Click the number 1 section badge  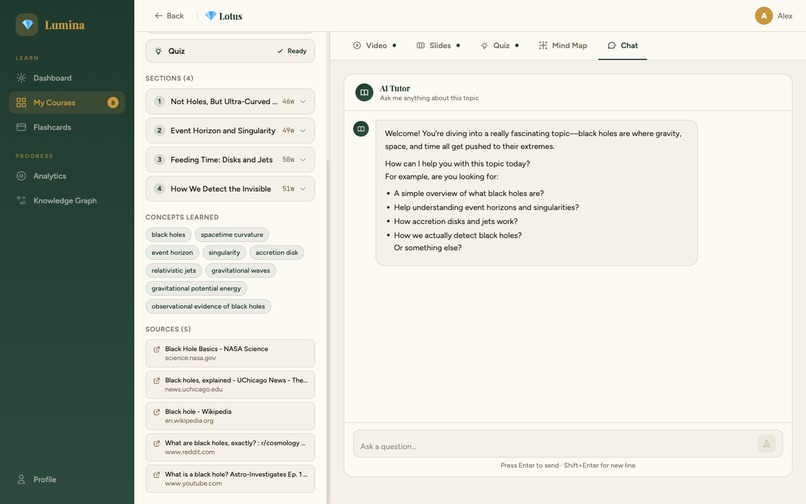159,101
